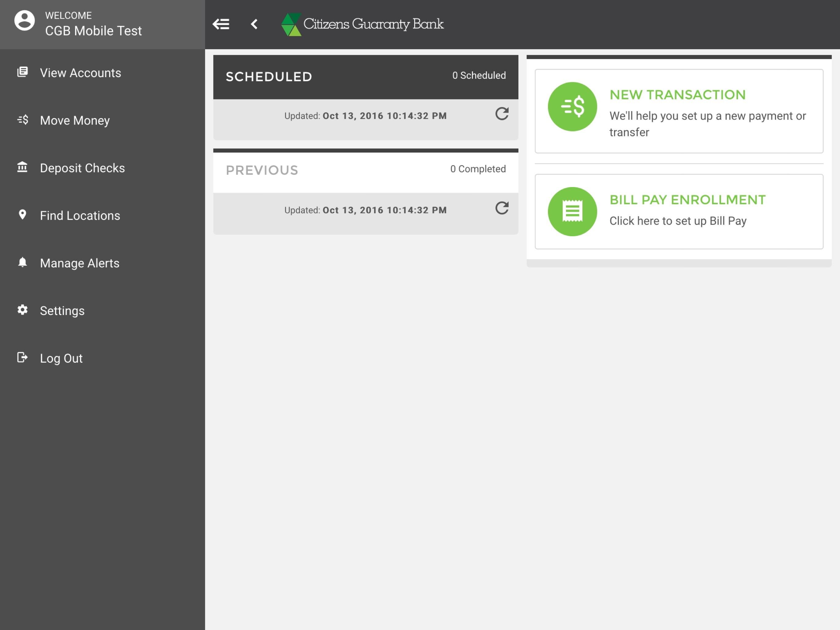
Task: Click the Previous section header
Action: [x=366, y=171]
